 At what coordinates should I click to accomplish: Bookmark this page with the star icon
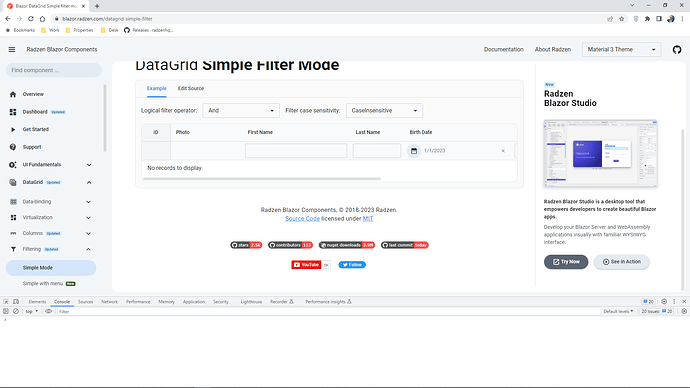(x=621, y=19)
